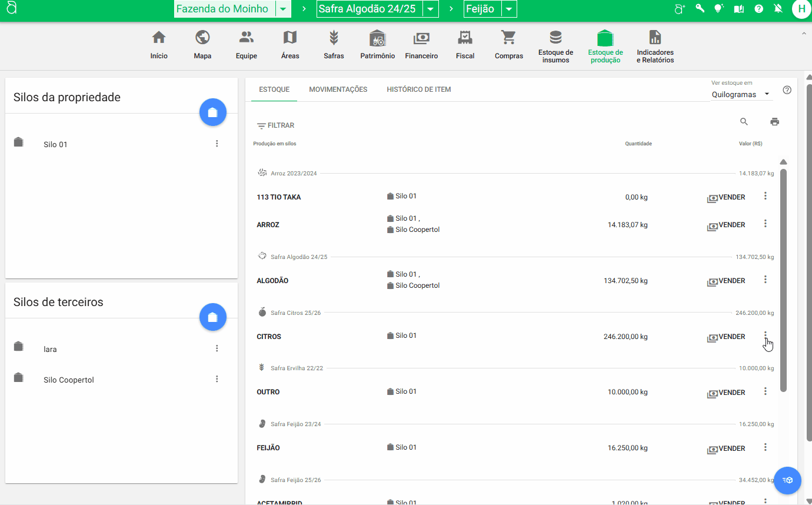The image size is (812, 505).
Task: Open the Safra Algodão 24/25 dropdown
Action: pos(431,9)
